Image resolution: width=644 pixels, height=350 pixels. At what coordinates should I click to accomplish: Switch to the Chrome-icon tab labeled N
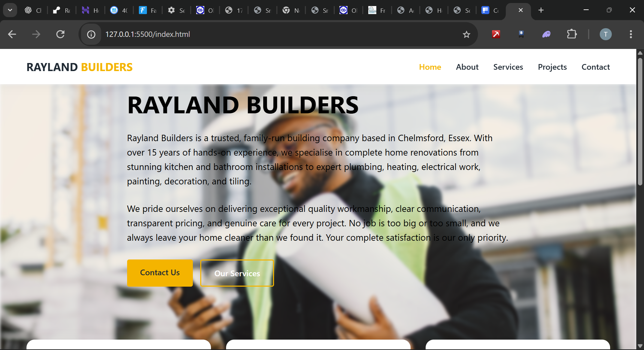point(291,10)
